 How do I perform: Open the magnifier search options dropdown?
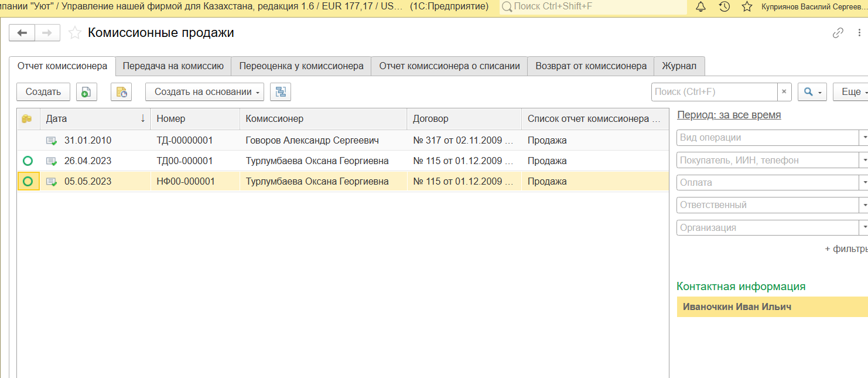(812, 92)
